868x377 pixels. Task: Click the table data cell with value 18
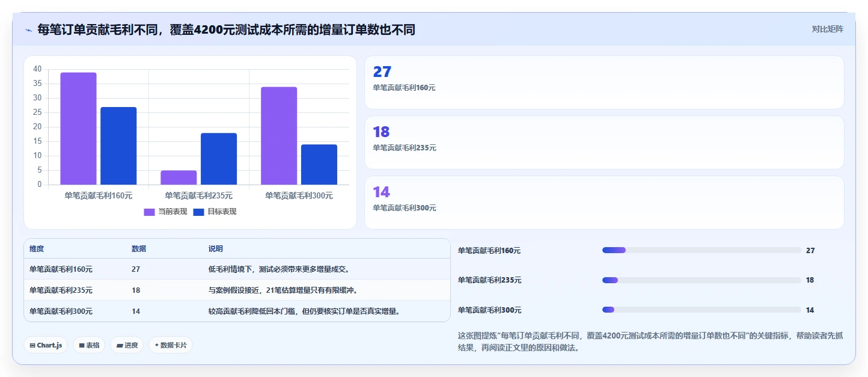coord(136,290)
